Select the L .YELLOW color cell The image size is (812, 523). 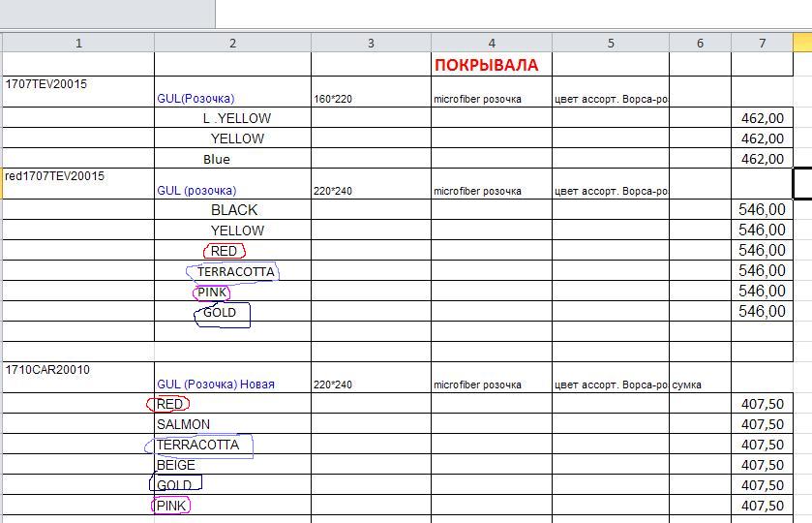point(232,117)
